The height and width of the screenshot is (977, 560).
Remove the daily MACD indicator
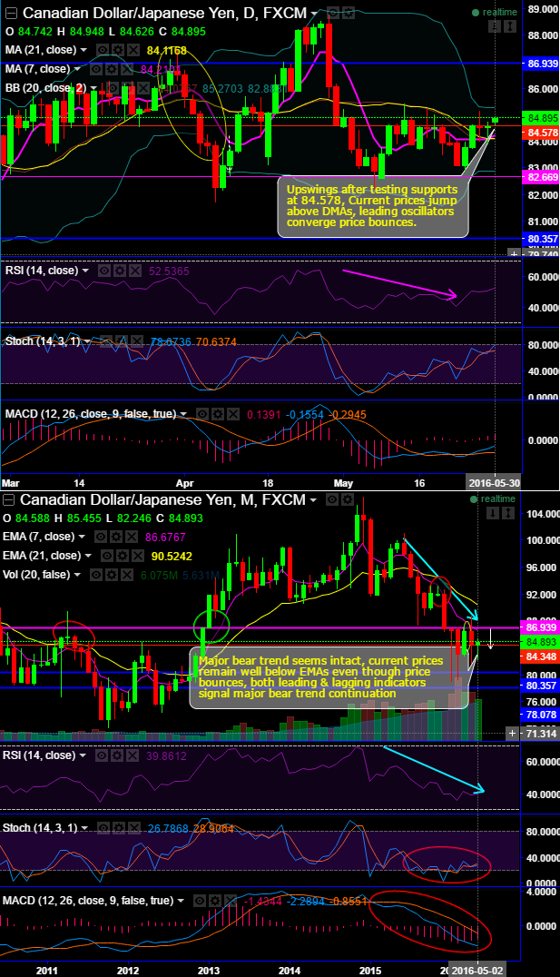pos(232,414)
